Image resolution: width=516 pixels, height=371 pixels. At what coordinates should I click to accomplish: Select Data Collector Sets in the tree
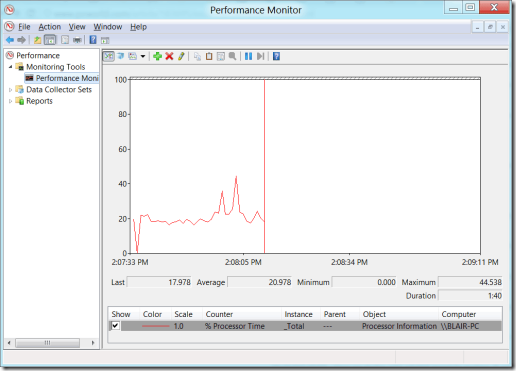coord(59,89)
